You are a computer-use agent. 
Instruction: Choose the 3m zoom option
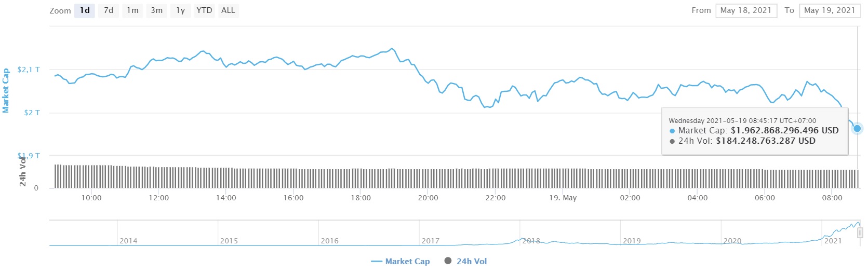[156, 10]
